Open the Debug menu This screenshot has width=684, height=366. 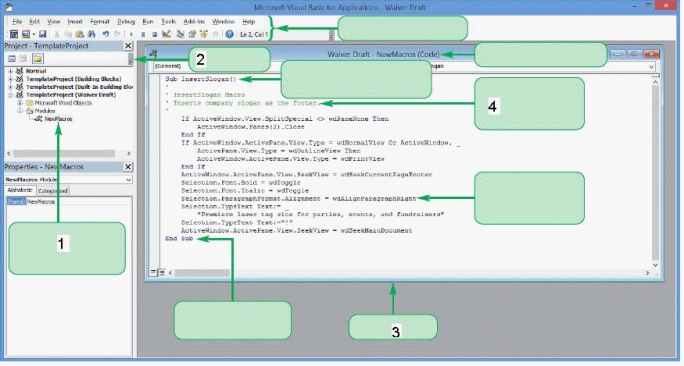tap(126, 21)
